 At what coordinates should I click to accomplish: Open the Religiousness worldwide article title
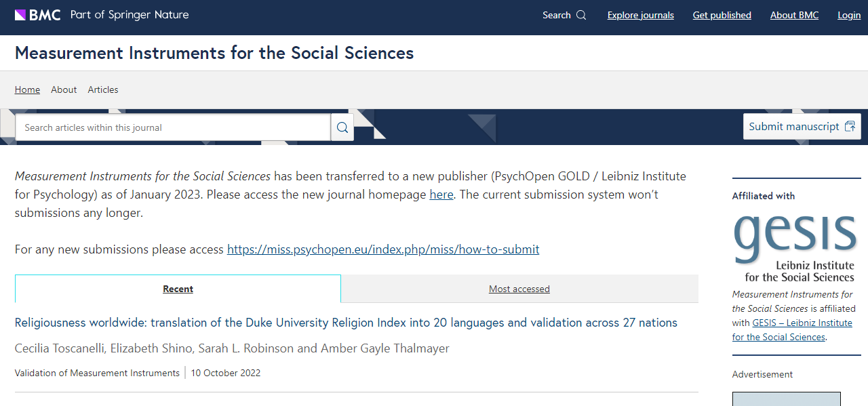coord(346,323)
